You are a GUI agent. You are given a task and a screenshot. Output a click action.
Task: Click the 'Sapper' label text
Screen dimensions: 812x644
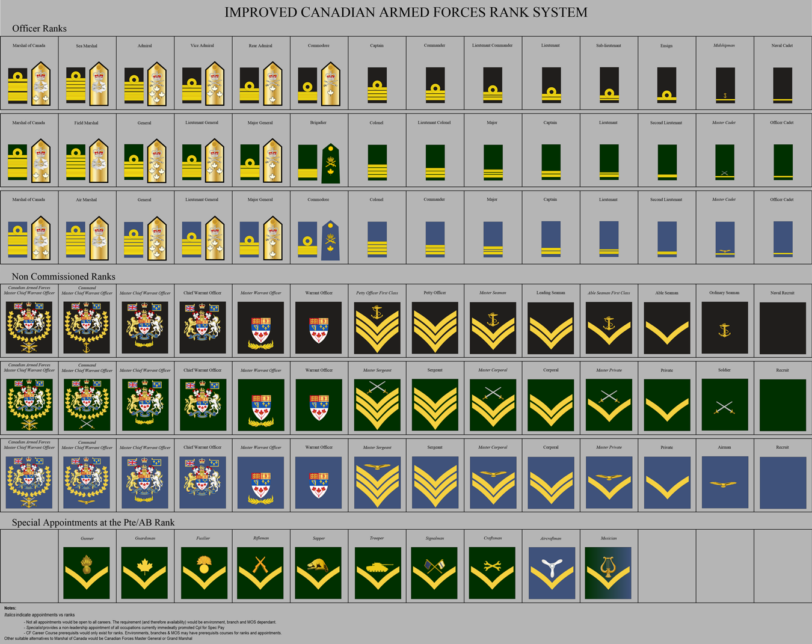[319, 538]
